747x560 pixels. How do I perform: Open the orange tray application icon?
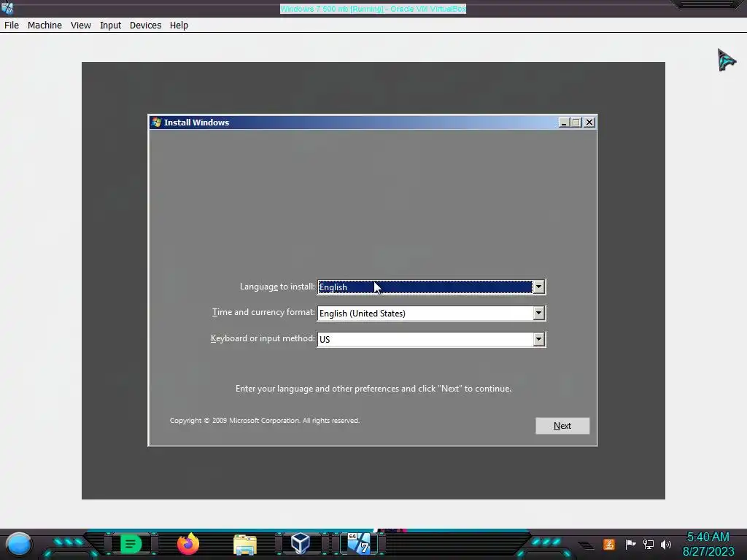[x=609, y=544]
